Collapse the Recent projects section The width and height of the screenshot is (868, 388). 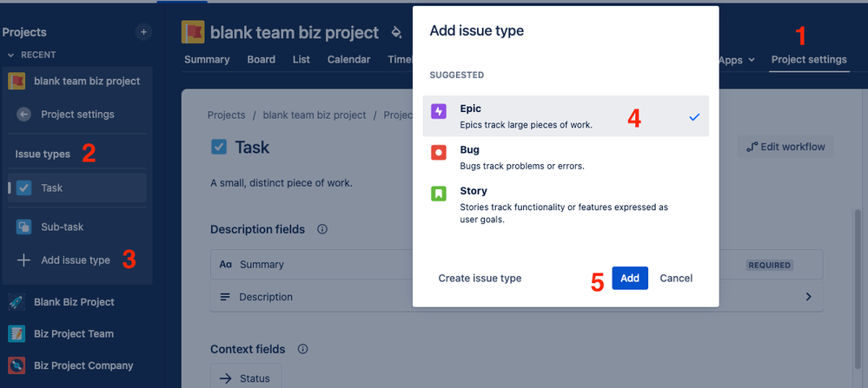(11, 55)
